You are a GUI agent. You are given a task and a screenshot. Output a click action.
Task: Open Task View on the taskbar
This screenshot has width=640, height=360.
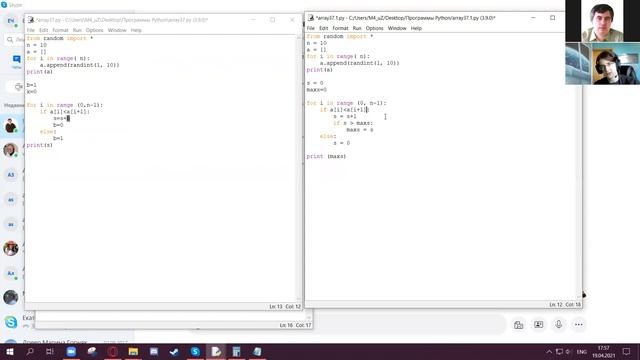(50, 351)
